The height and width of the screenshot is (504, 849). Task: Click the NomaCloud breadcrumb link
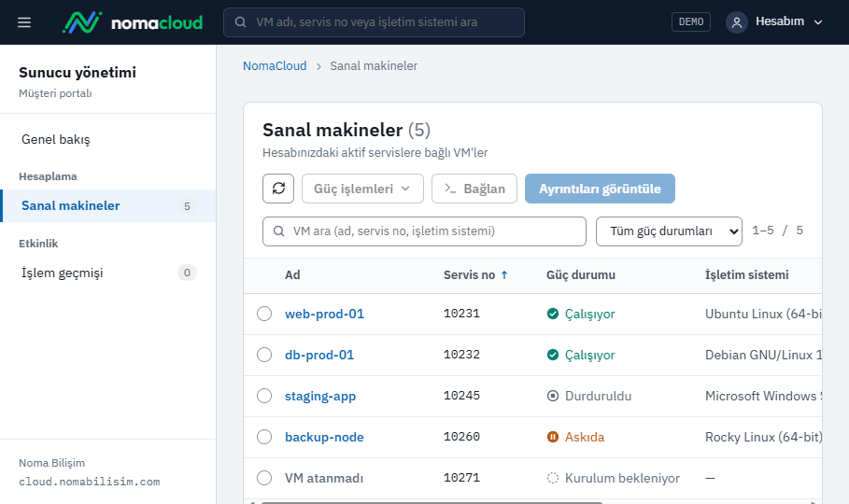pyautogui.click(x=275, y=66)
